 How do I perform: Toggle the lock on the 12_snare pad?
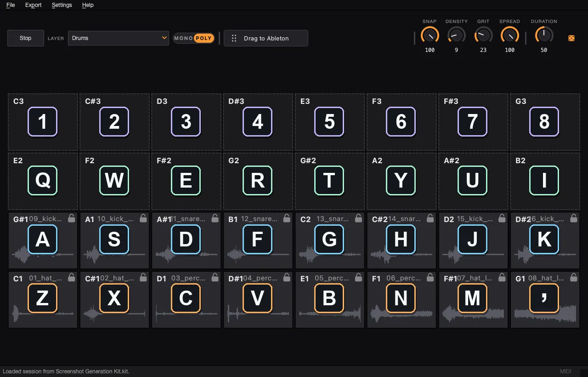[287, 218]
